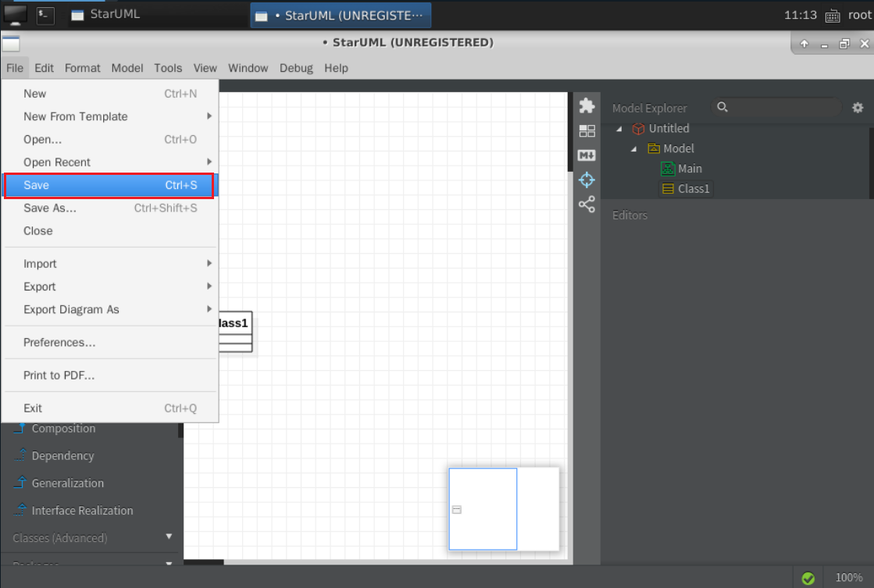The image size is (874, 588).
Task: Select Main in the Model Explorer tree
Action: pos(690,169)
